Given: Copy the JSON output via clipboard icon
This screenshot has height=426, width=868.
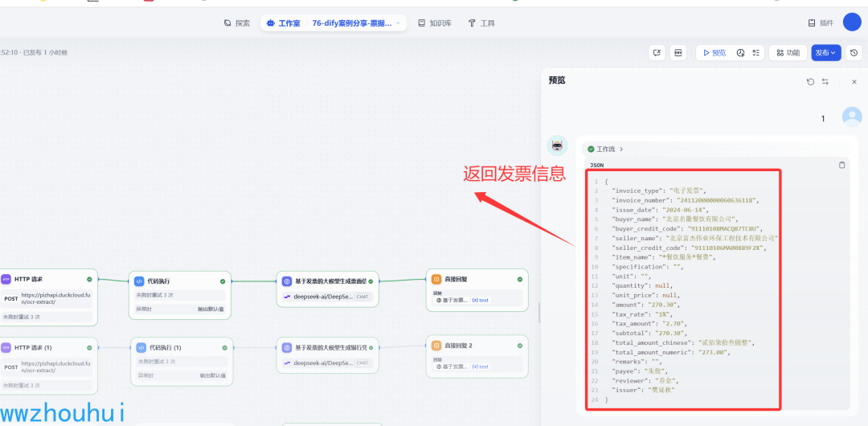Looking at the screenshot, I should [x=842, y=165].
